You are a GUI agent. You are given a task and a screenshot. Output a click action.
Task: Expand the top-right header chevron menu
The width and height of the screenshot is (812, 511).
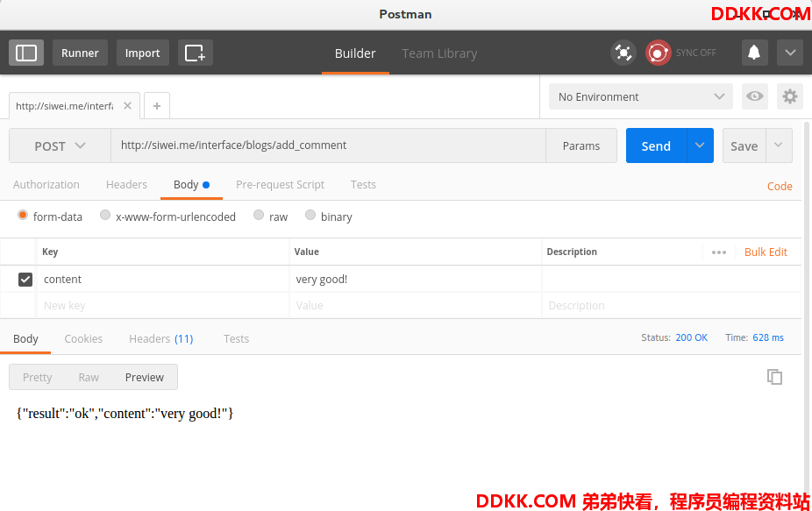tap(790, 53)
